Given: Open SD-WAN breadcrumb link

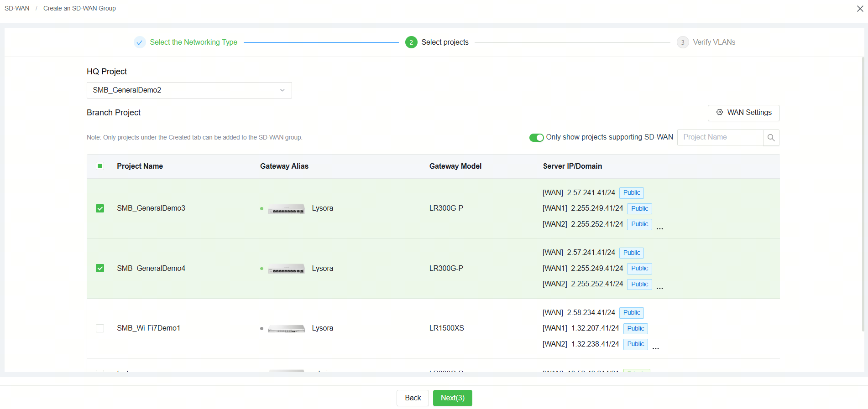Looking at the screenshot, I should coord(17,8).
